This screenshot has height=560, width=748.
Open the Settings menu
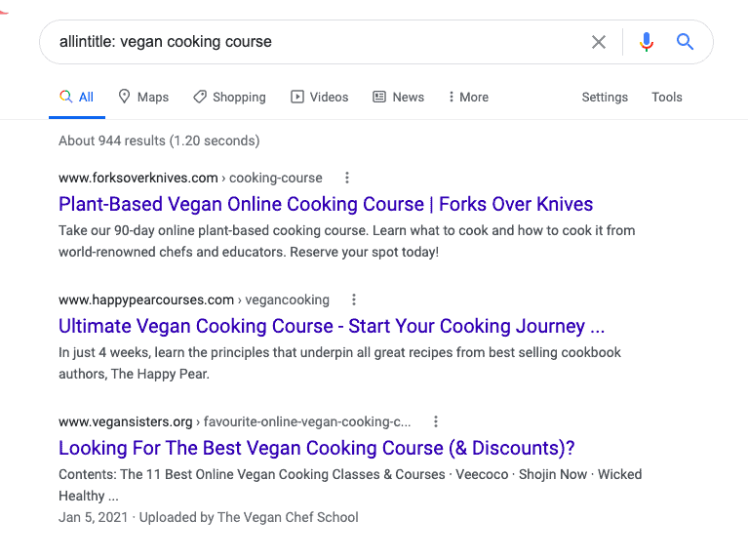pyautogui.click(x=605, y=97)
